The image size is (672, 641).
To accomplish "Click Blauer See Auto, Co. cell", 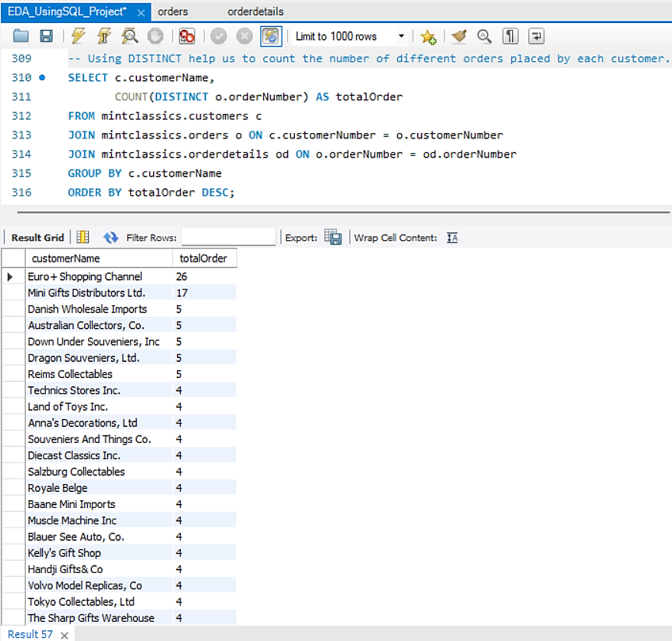I will click(x=99, y=537).
